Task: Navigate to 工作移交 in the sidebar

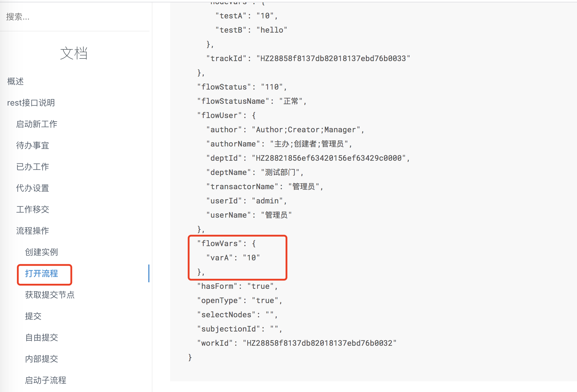Action: pyautogui.click(x=33, y=209)
